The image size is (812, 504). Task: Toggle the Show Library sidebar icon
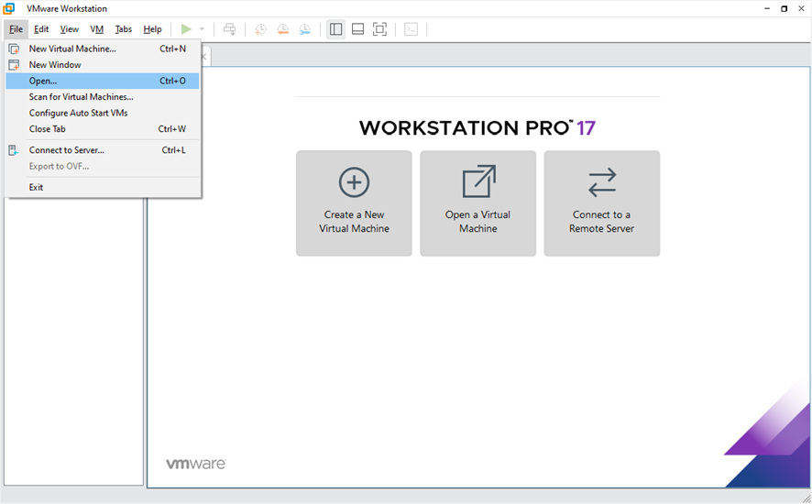coord(336,29)
